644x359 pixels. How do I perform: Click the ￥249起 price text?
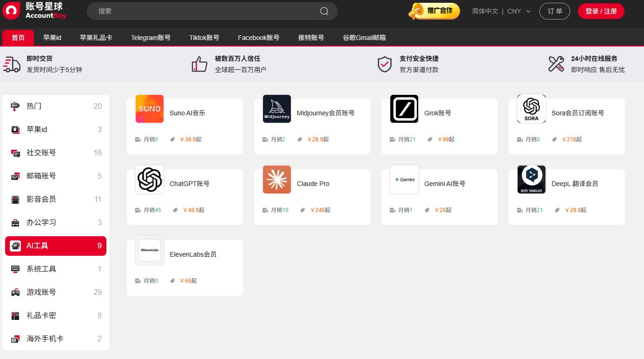[x=321, y=210]
